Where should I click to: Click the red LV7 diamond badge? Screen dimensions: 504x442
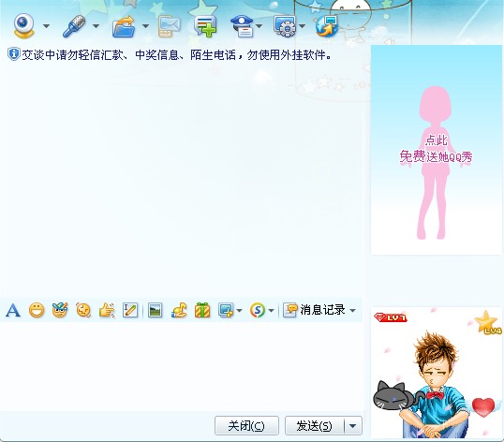pos(391,317)
